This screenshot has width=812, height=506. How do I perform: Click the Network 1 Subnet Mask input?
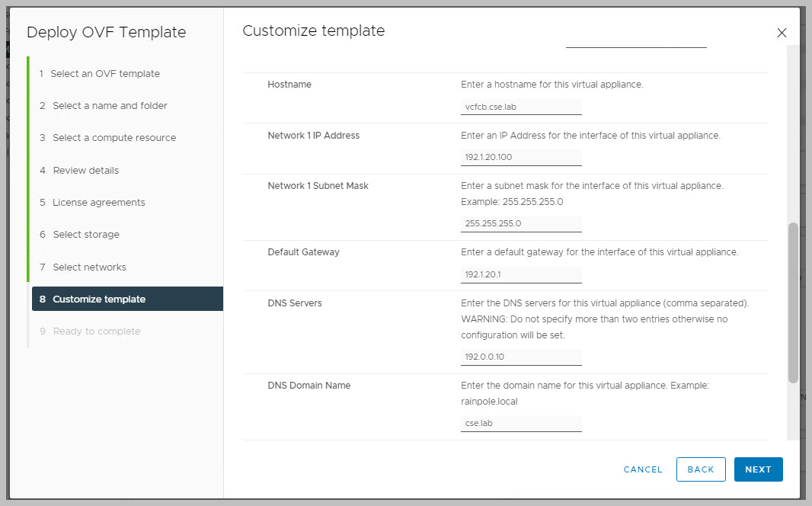[521, 224]
